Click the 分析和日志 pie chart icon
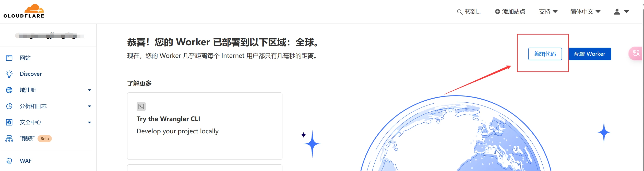 point(9,106)
